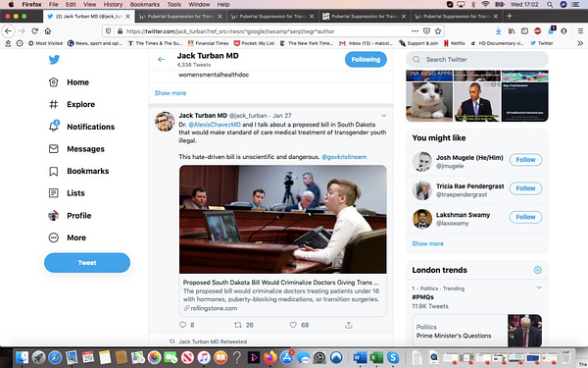The height and width of the screenshot is (368, 588).
Task: Go back with profile header arrow
Action: click(162, 59)
